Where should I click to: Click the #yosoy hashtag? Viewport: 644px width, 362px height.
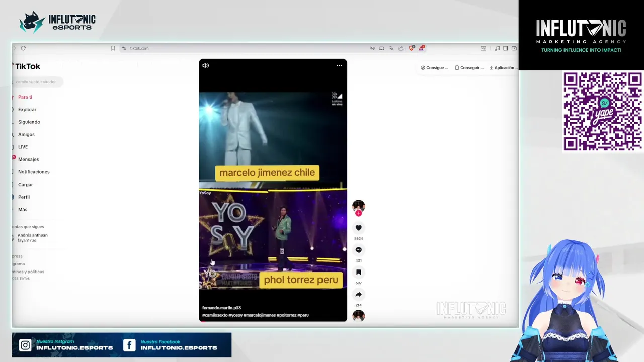(235, 315)
